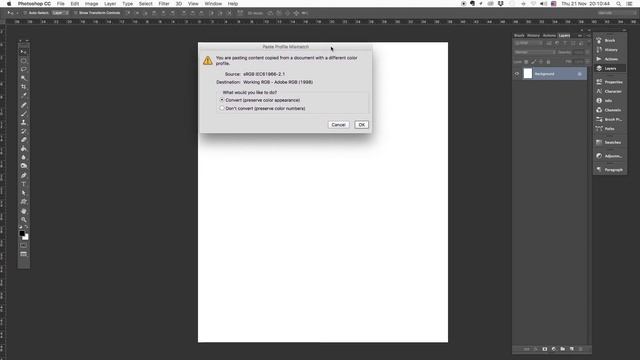
Task: Open the Paragraph panel from the dock
Action: pos(609,170)
